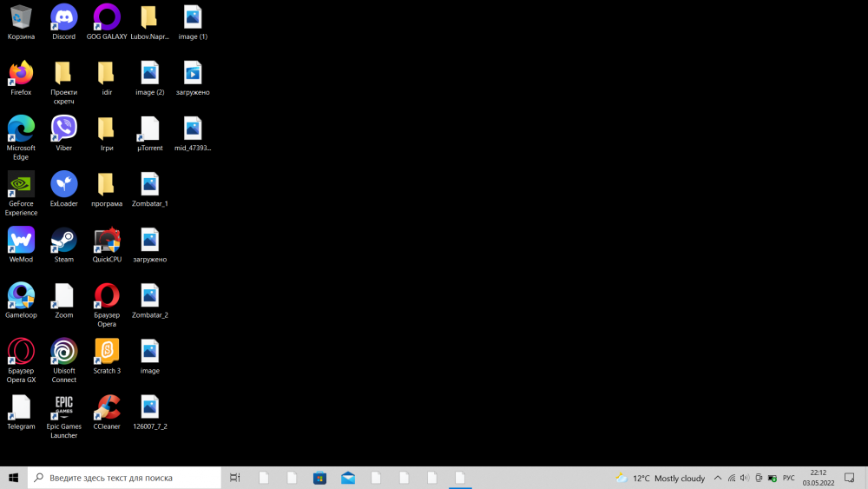The width and height of the screenshot is (868, 489).
Task: Open the Корзина recycle bin icon
Action: coord(21,23)
